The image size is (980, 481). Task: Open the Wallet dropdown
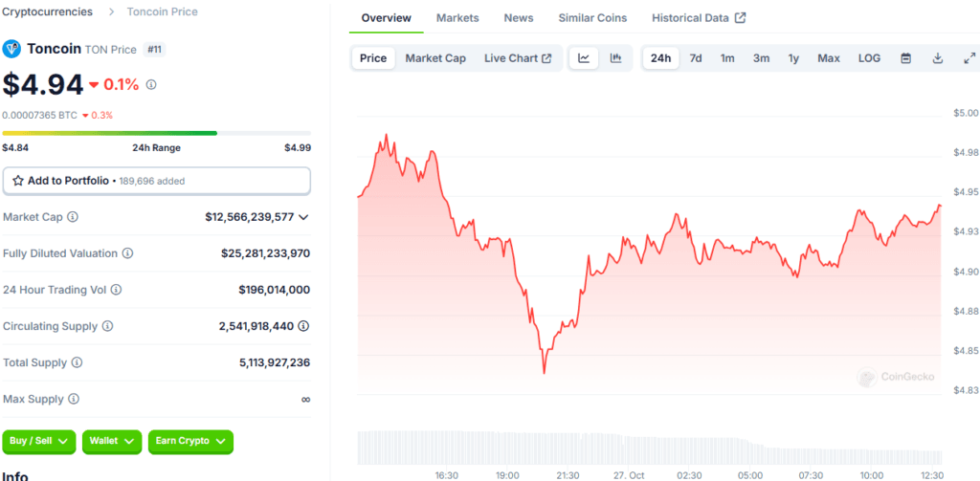click(x=112, y=441)
